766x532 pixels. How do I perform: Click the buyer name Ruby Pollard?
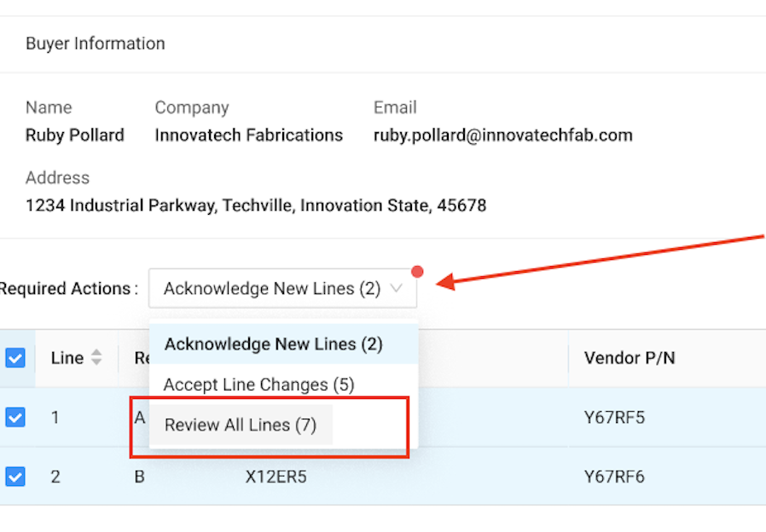[75, 135]
